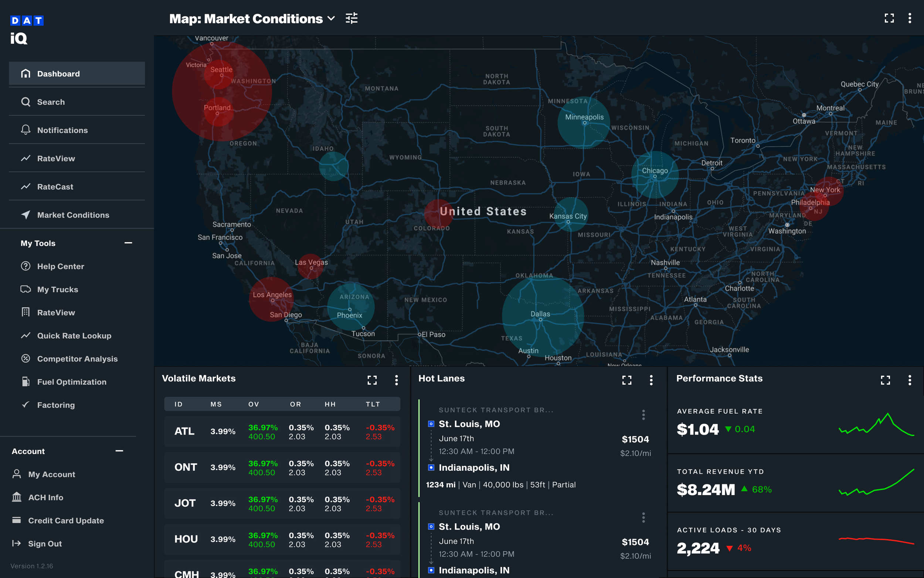This screenshot has height=578, width=924.
Task: Collapse the My Tools section
Action: click(x=128, y=243)
